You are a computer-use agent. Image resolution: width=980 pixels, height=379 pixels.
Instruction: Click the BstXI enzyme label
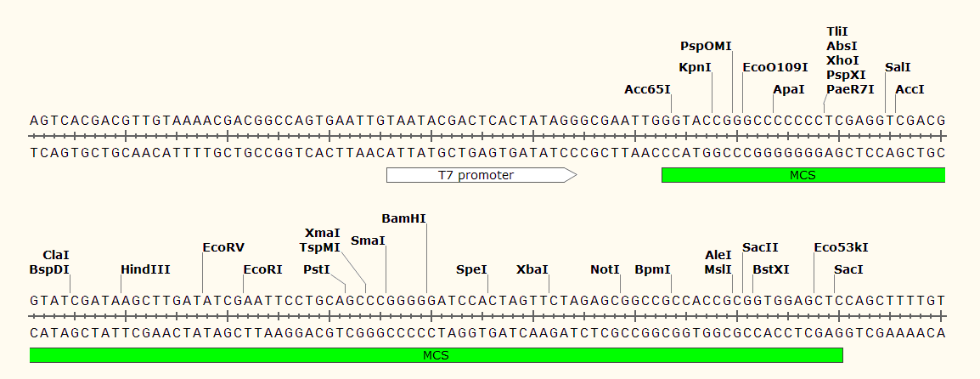pyautogui.click(x=771, y=269)
